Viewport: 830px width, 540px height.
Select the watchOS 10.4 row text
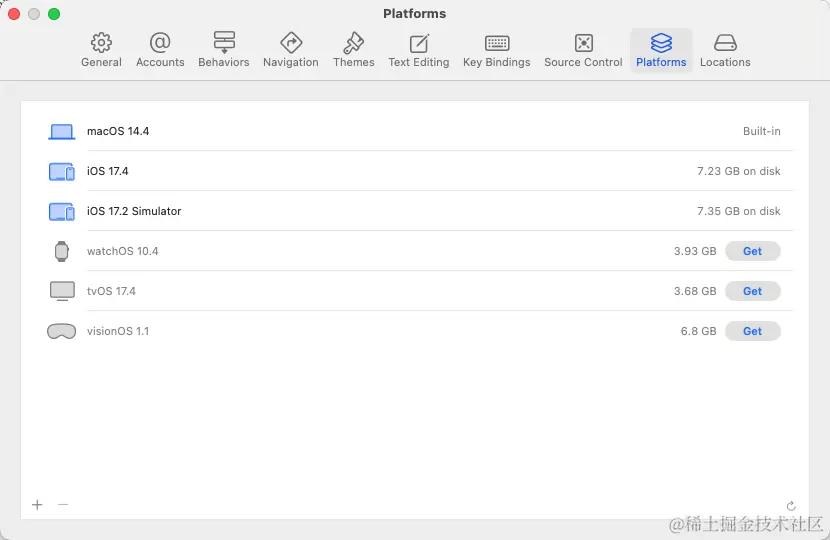pos(122,251)
